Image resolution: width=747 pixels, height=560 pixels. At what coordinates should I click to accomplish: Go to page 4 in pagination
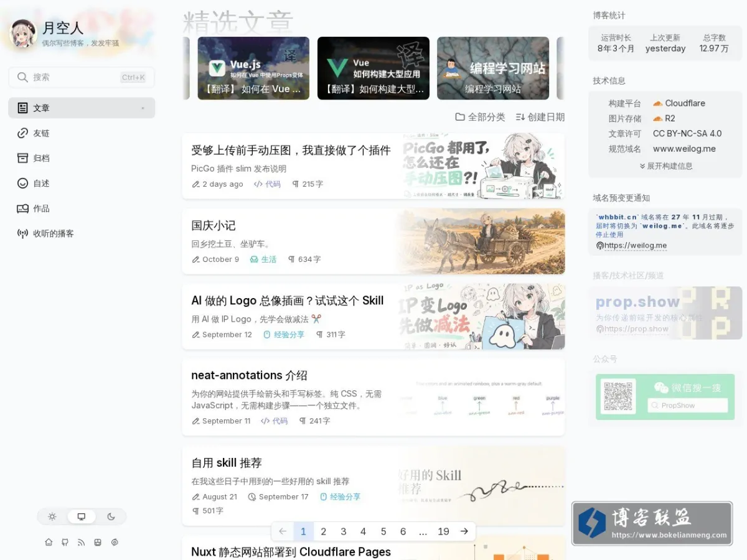click(x=364, y=531)
